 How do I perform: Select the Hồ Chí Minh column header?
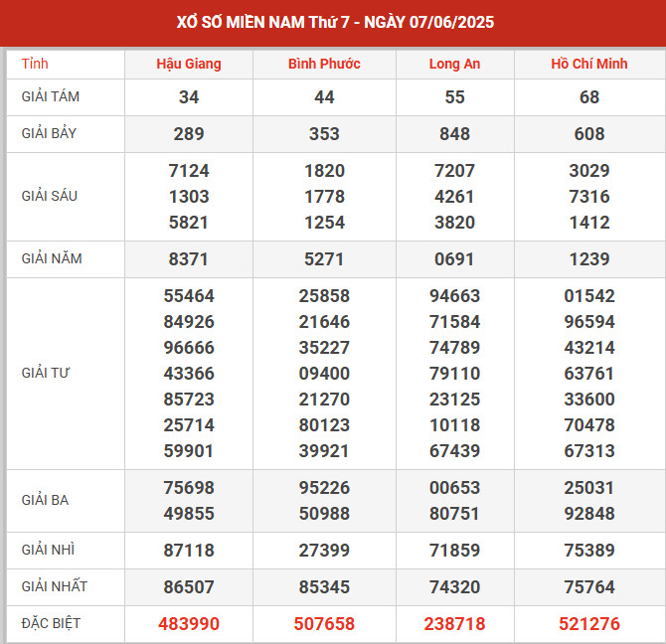589,64
